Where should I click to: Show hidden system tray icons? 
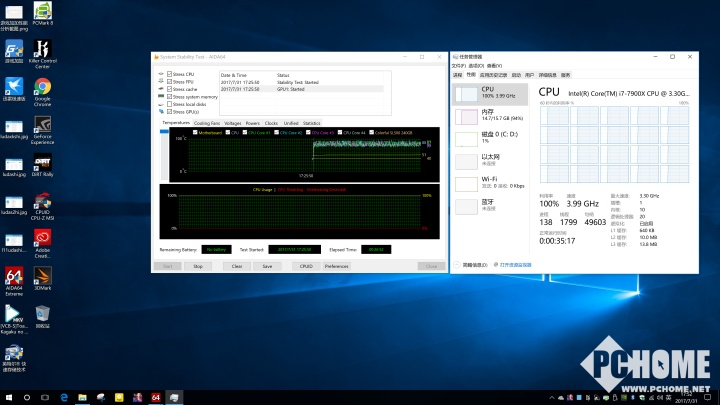pyautogui.click(x=551, y=398)
